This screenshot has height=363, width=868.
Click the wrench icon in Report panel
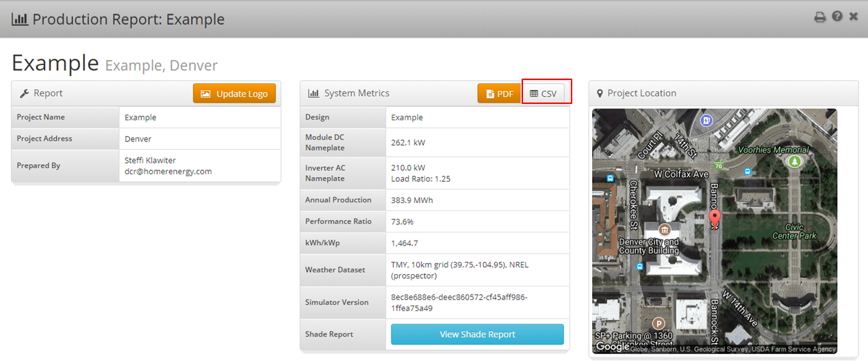(24, 94)
